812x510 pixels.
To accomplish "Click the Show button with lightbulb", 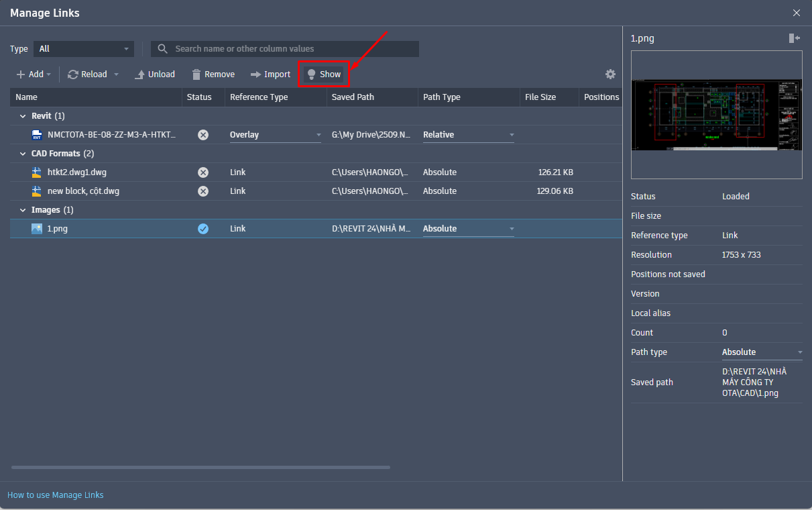I will [x=324, y=74].
